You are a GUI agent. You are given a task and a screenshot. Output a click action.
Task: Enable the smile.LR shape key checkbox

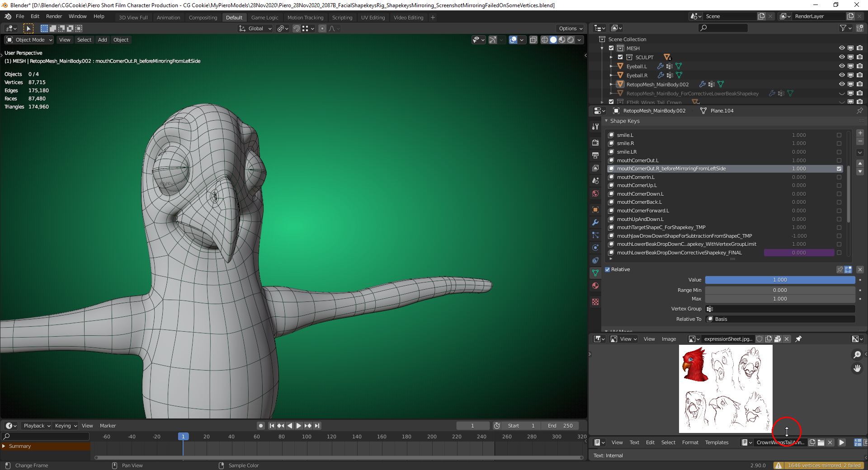tap(839, 152)
